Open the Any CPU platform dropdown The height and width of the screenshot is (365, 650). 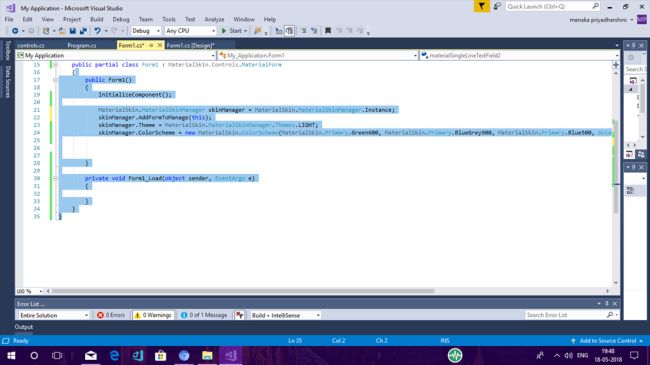[x=190, y=31]
